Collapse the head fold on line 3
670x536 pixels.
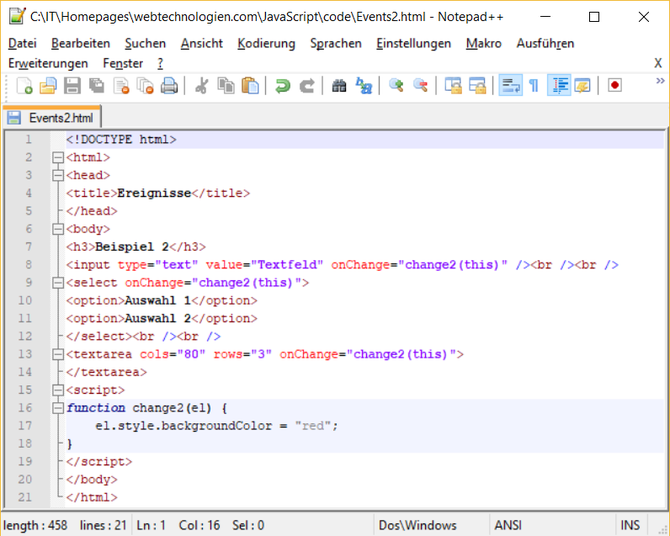(58, 176)
